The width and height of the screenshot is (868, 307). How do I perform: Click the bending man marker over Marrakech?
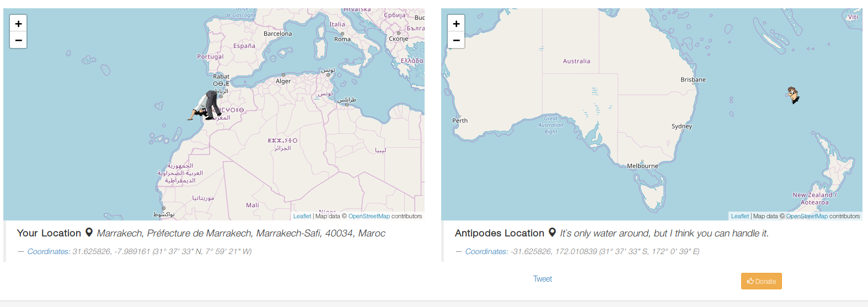[206, 106]
